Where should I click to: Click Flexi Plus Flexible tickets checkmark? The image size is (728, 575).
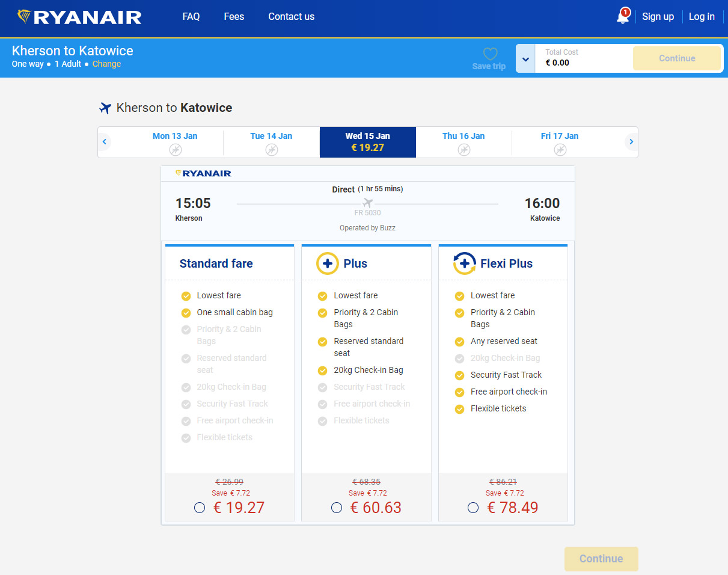459,408
